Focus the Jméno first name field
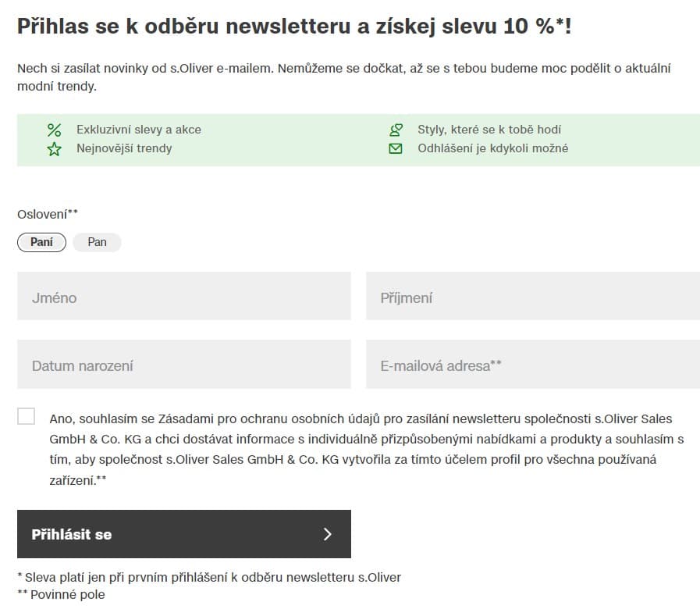The image size is (700, 609). click(x=184, y=296)
